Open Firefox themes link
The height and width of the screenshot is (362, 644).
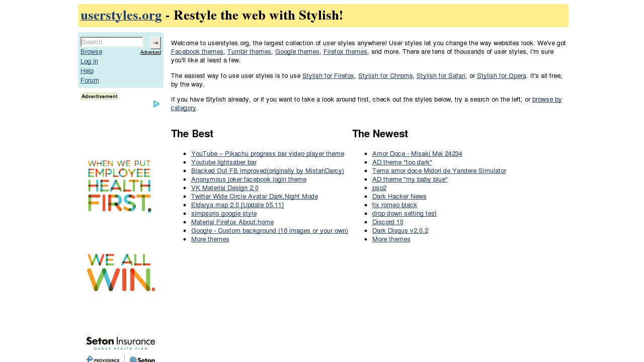click(345, 52)
